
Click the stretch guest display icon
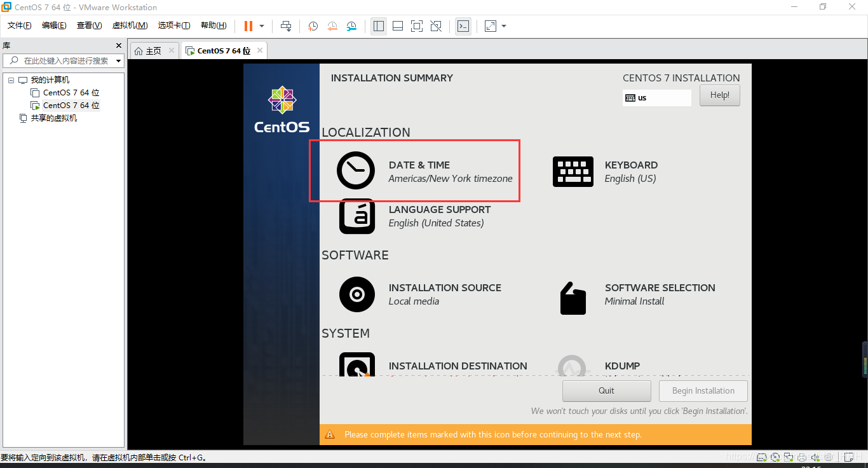[x=491, y=26]
